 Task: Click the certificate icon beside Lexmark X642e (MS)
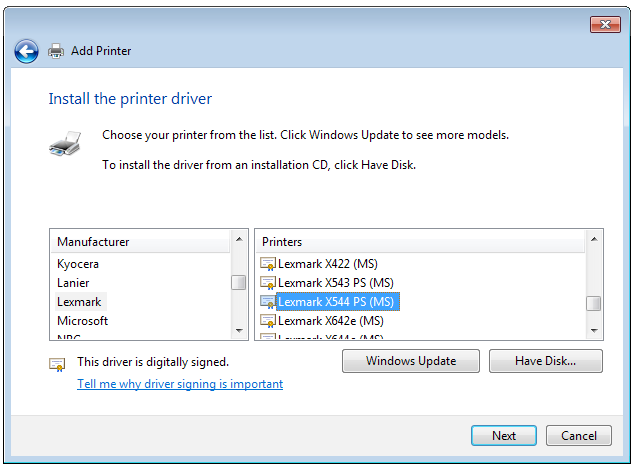coord(268,321)
